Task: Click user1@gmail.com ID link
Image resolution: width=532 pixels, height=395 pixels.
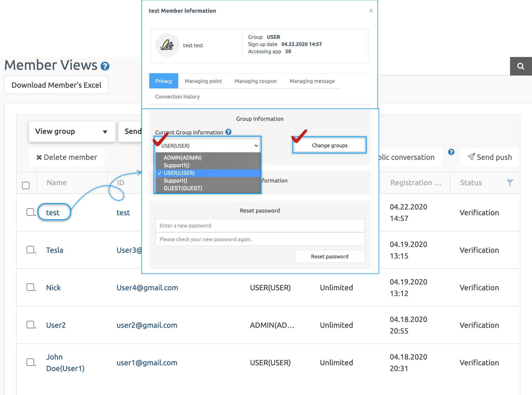Action: point(147,363)
